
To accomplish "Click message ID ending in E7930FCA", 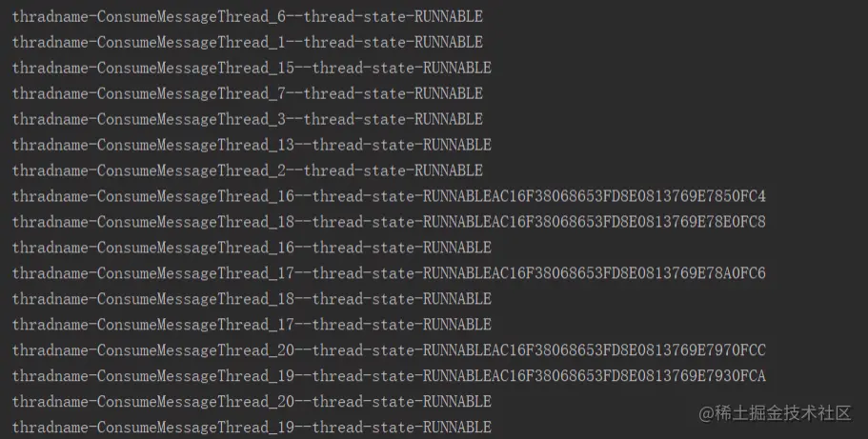I will (x=629, y=375).
